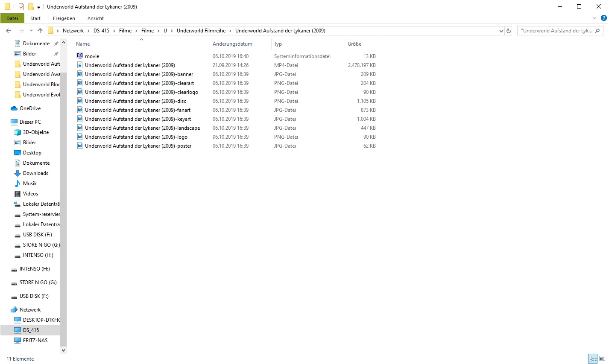
Task: Open DESKTOP-DTKH network computer
Action: point(41,320)
